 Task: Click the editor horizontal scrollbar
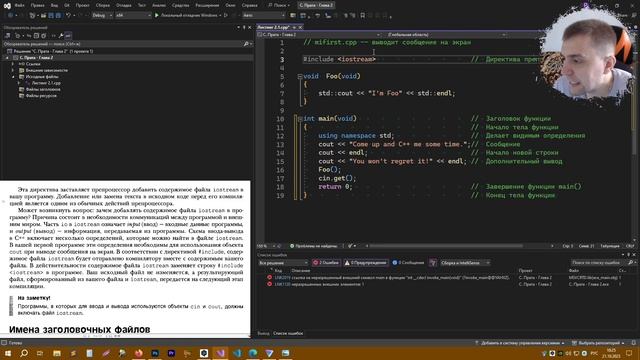pyautogui.click(x=446, y=246)
